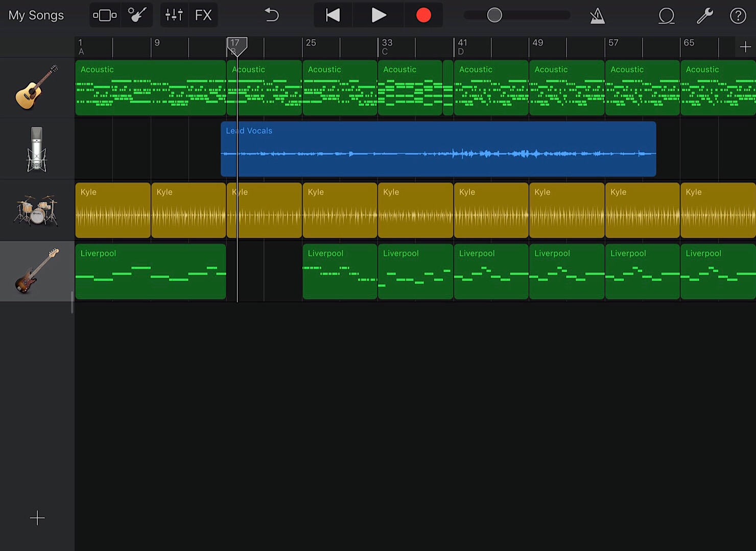Select the Acoustic region starting at bar 49
756x551 pixels.
[x=567, y=87]
